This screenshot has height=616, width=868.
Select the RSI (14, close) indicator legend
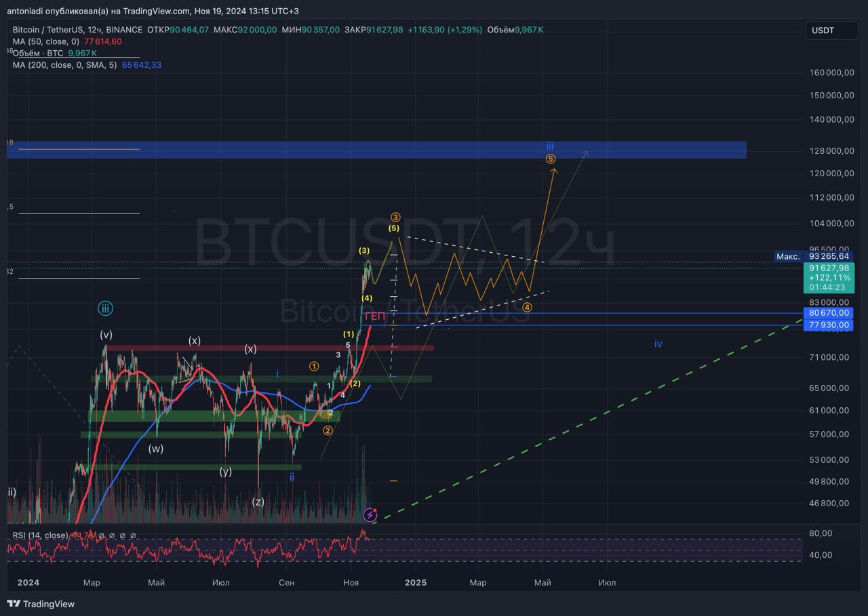pyautogui.click(x=40, y=535)
